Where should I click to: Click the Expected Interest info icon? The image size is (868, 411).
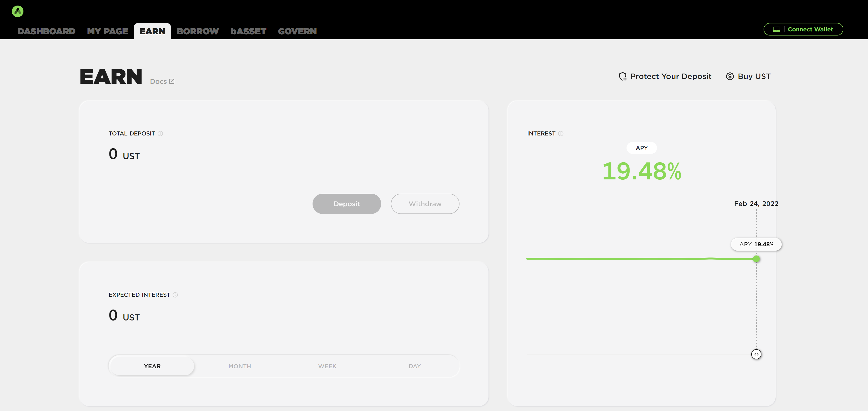[x=175, y=295]
